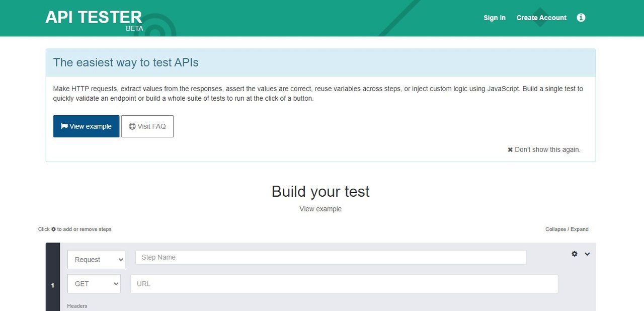This screenshot has width=644, height=311.
Task: Dismiss with Don't show this again
Action: point(544,149)
